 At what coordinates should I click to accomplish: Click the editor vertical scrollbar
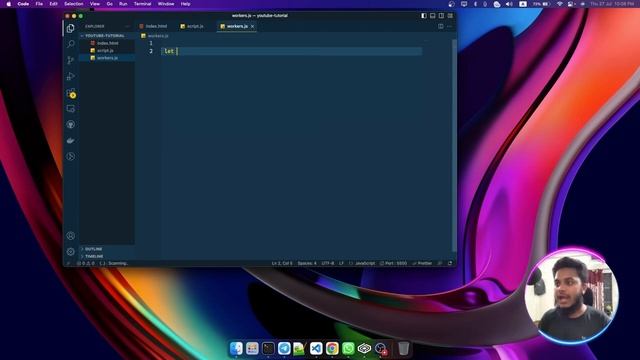pyautogui.click(x=454, y=145)
